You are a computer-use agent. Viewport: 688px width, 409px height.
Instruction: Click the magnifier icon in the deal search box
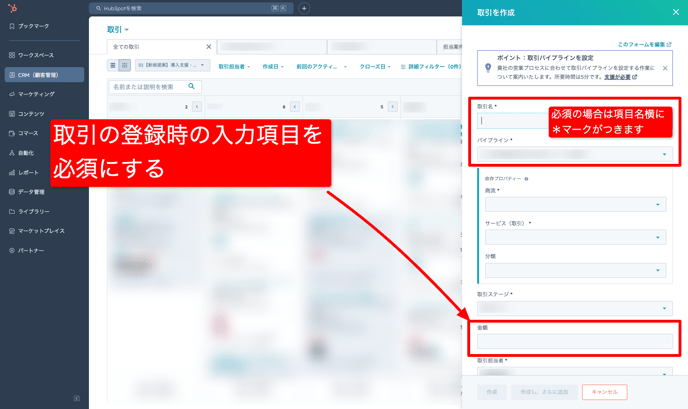191,86
